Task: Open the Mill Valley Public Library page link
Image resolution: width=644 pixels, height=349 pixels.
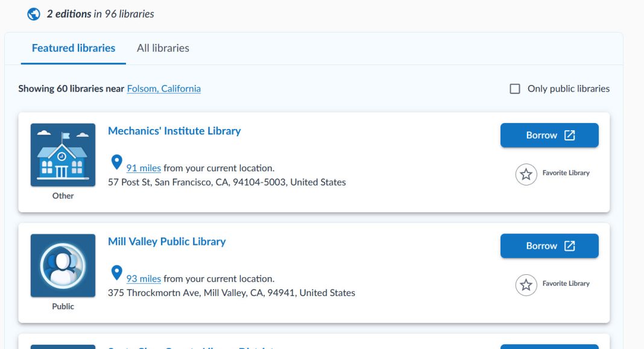Action: [167, 241]
